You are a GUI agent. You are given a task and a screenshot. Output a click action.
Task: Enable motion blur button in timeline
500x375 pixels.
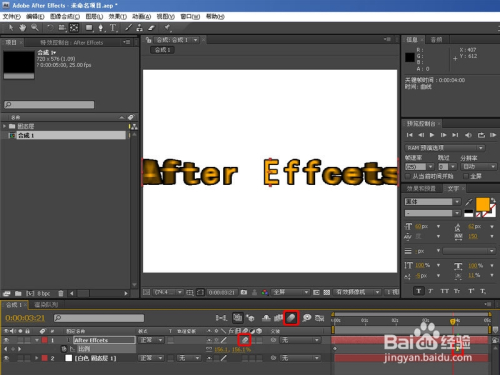click(x=291, y=318)
